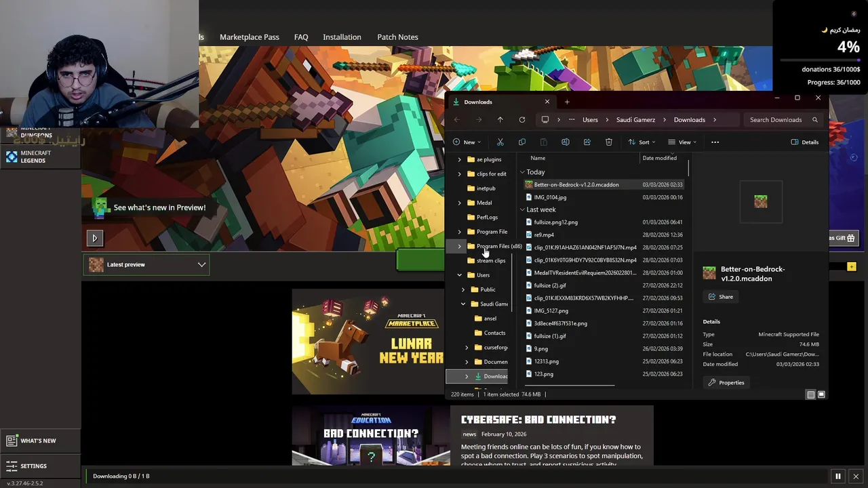Click the address bar ellipsis for hidden path

point(572,120)
